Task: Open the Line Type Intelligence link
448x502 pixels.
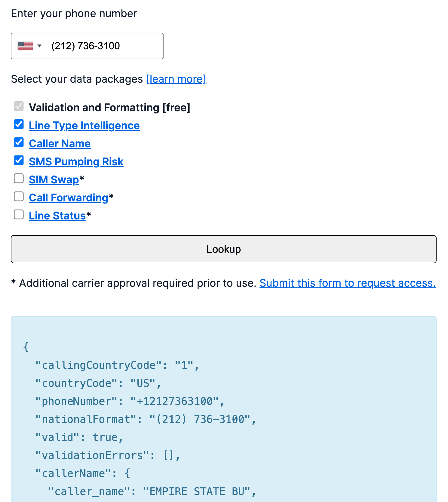Action: tap(84, 126)
